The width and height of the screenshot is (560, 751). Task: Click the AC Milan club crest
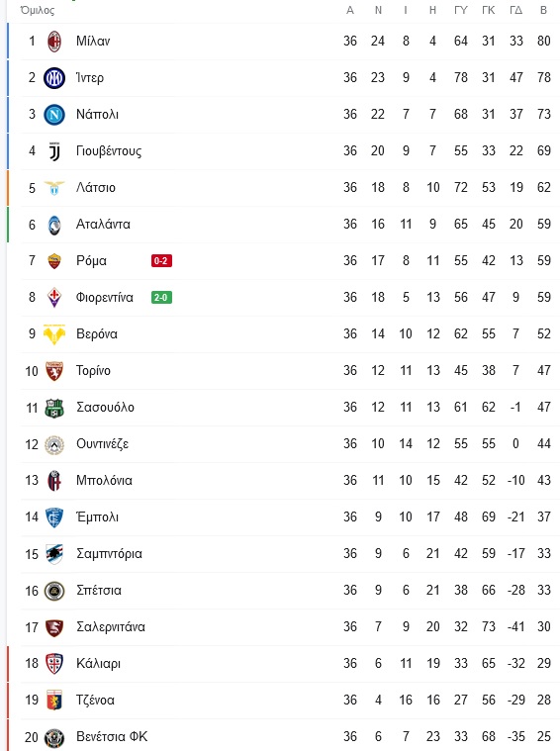(x=54, y=42)
